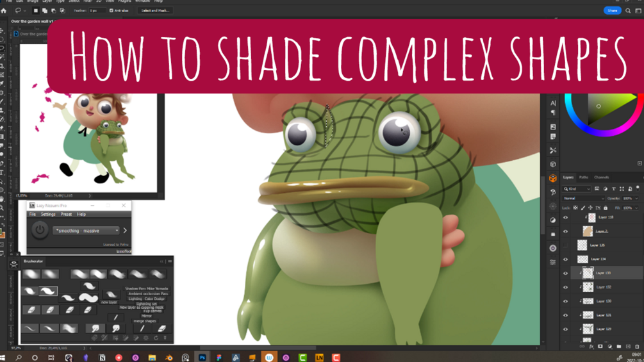The height and width of the screenshot is (362, 644).
Task: Click the Brusherator refresh icon
Action: 156,338
